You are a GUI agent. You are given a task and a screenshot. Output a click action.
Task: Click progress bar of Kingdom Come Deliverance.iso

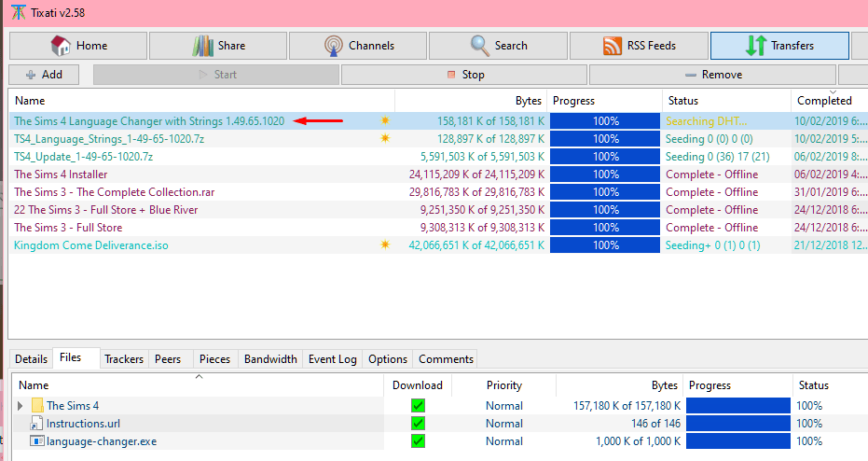[x=605, y=244]
